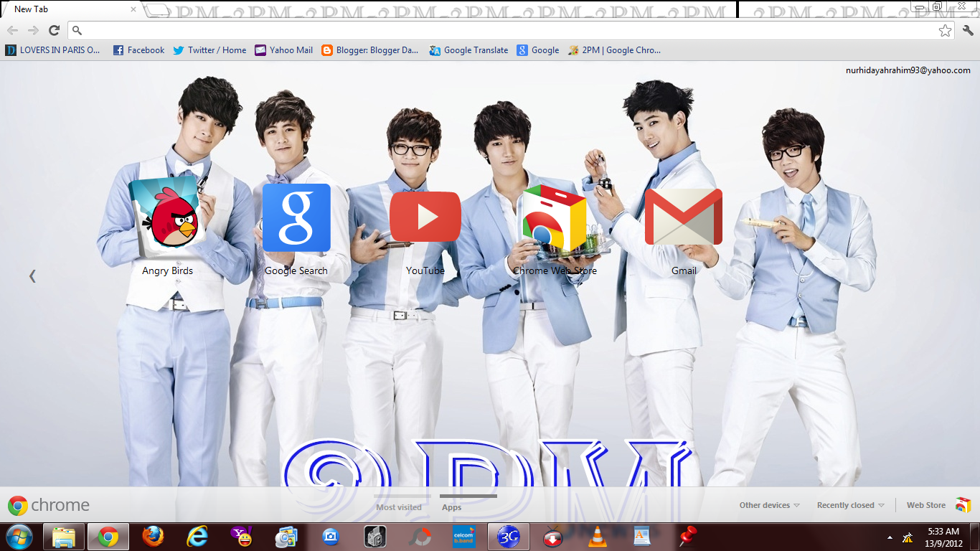
Task: Open the LOVERS IN PARIS bookmark
Action: (54, 50)
